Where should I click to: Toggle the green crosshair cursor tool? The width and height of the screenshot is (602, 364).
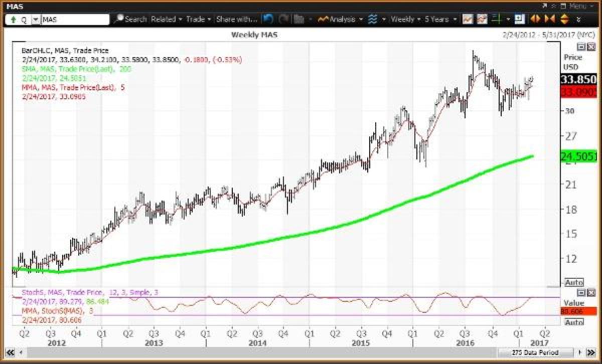497,20
